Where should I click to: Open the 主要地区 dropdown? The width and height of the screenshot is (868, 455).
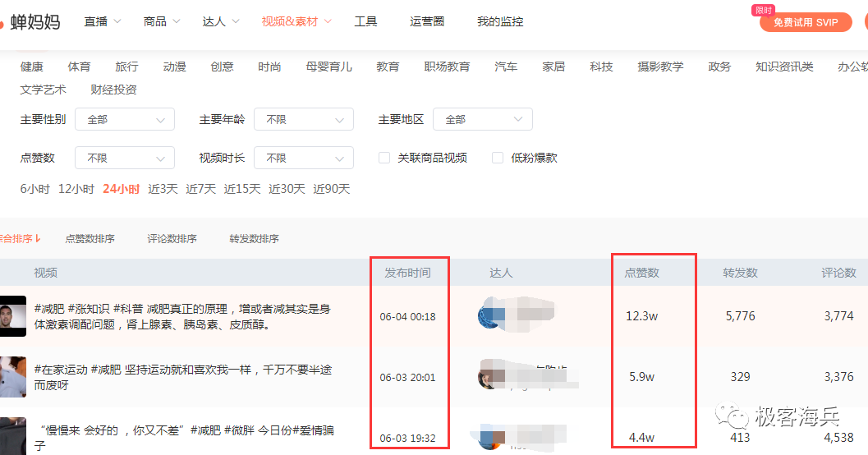[483, 120]
